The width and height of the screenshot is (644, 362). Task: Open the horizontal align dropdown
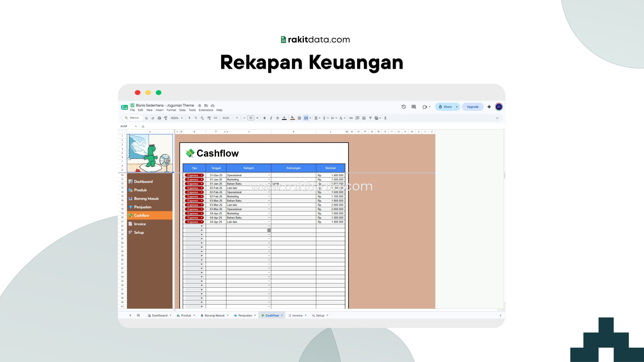tap(317, 118)
